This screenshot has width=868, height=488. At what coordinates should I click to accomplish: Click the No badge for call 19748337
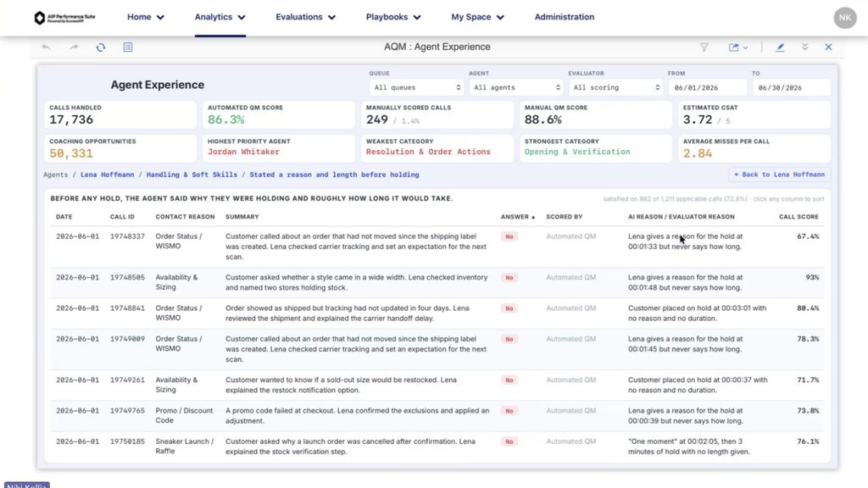(x=509, y=237)
